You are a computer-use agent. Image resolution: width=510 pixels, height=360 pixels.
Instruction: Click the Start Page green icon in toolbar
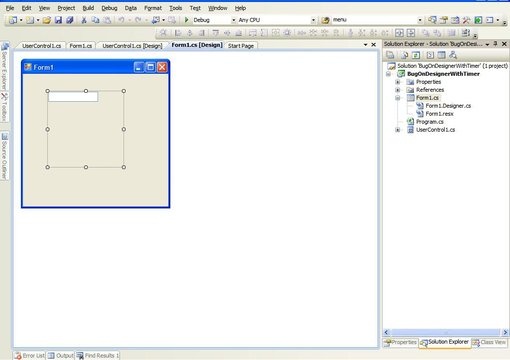pyautogui.click(x=478, y=20)
